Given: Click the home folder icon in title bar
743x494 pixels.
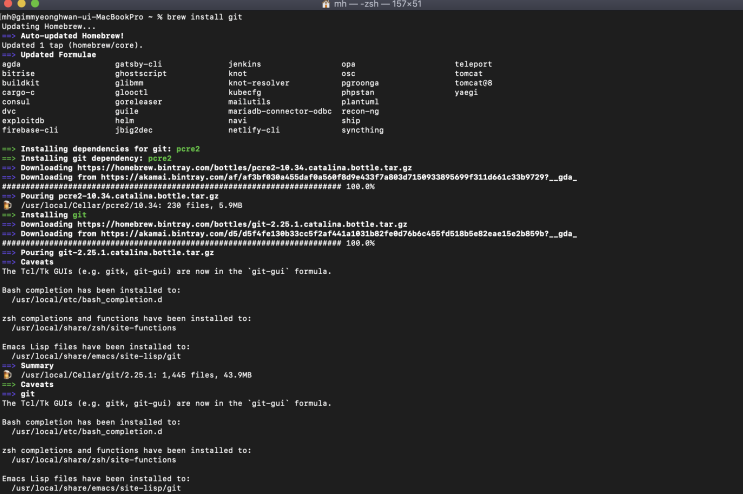Looking at the screenshot, I should [326, 4].
